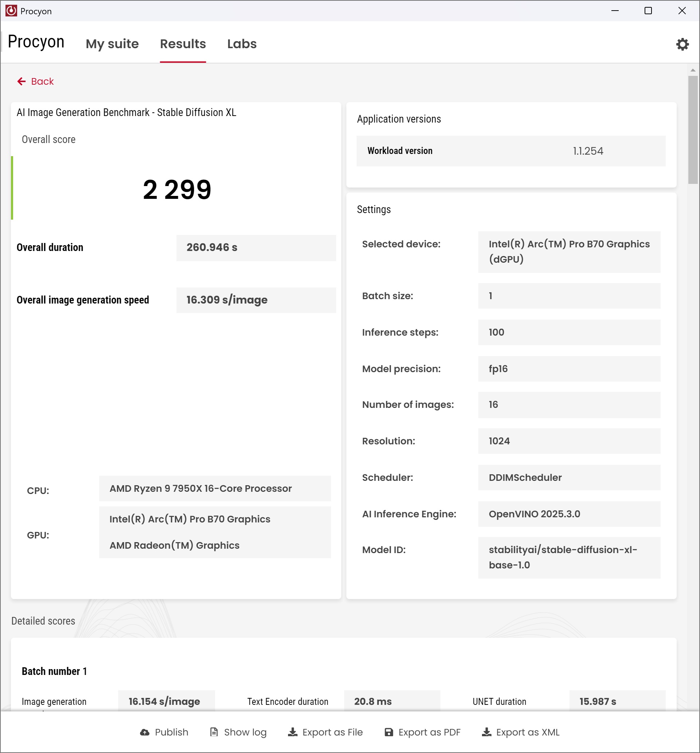The image size is (700, 753).
Task: Click Export as File download icon
Action: [293, 732]
